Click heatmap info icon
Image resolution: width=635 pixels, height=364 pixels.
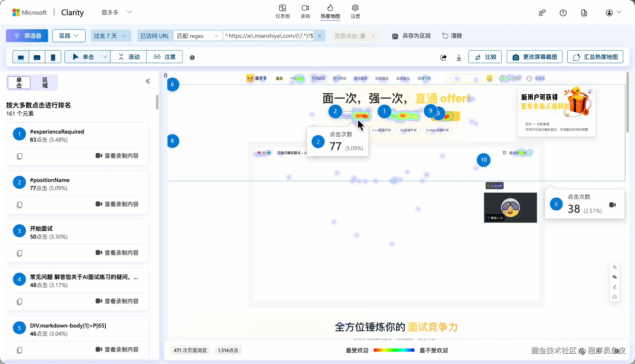tap(192, 58)
